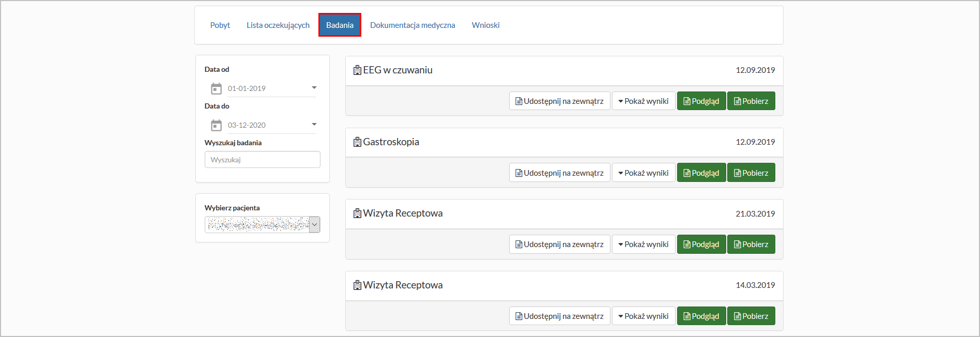Download the EEG w czuwaniu result
Image resolution: width=980 pixels, height=337 pixels.
pos(751,101)
